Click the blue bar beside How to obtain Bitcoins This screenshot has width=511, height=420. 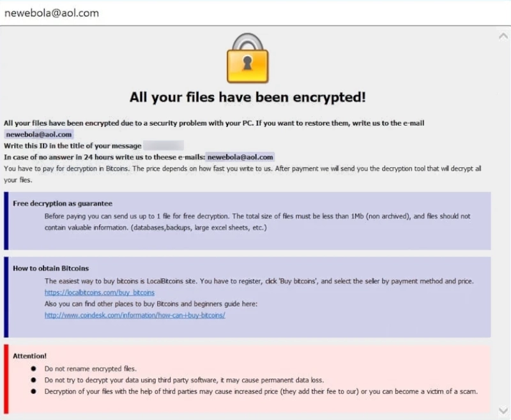coord(6,296)
